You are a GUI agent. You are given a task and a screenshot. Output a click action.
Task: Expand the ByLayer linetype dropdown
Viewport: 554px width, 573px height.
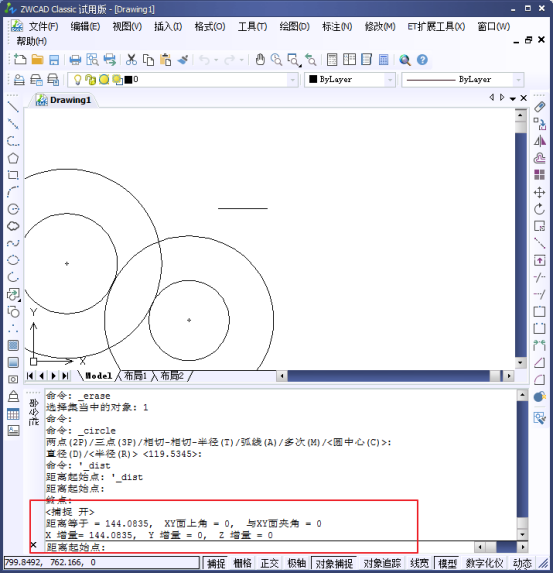518,80
